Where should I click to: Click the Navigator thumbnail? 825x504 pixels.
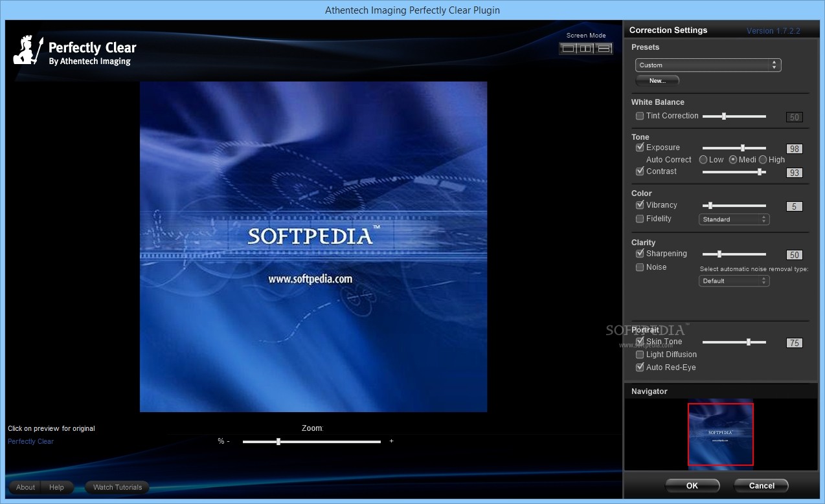tap(721, 434)
